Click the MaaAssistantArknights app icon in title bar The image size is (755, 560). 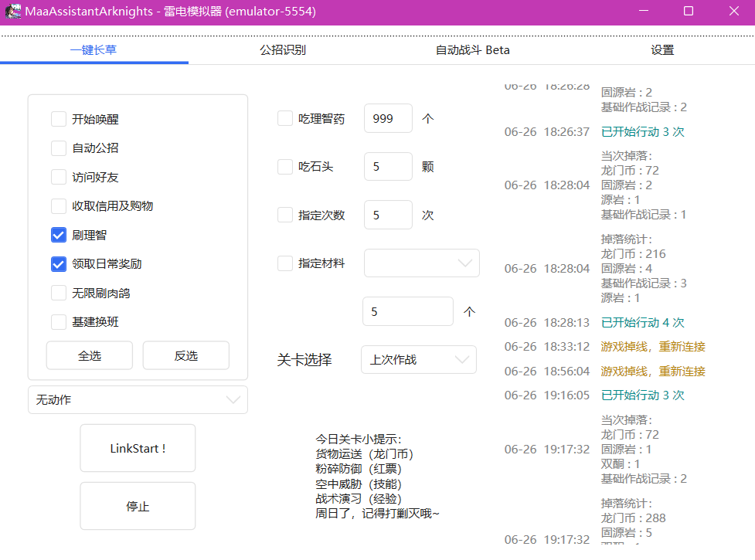(x=13, y=11)
